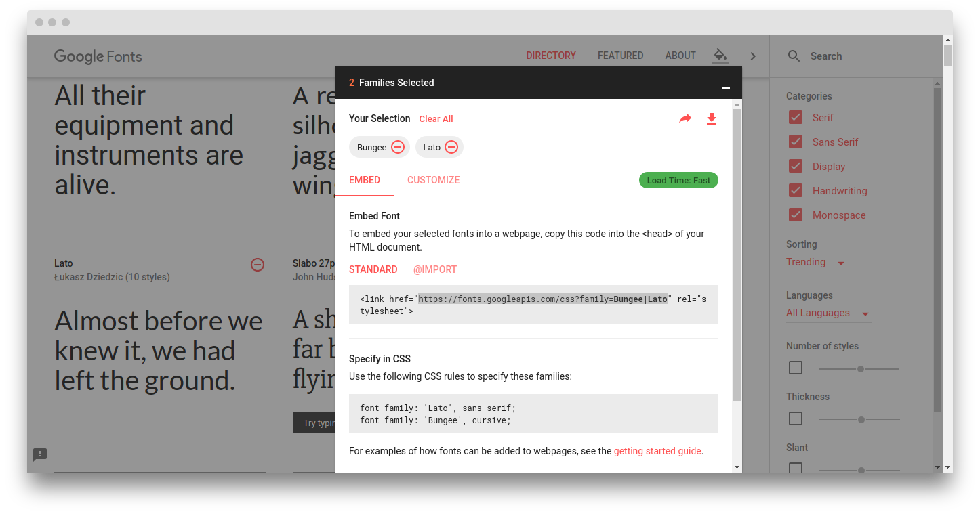This screenshot has height=520, width=980.
Task: Enable the Number of styles filter
Action: 796,368
